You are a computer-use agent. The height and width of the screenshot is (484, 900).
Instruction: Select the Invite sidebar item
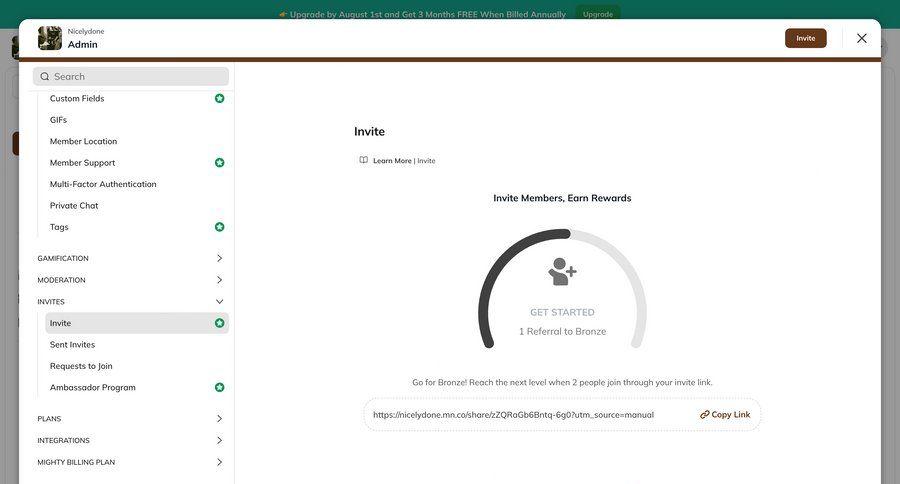[x=137, y=323]
